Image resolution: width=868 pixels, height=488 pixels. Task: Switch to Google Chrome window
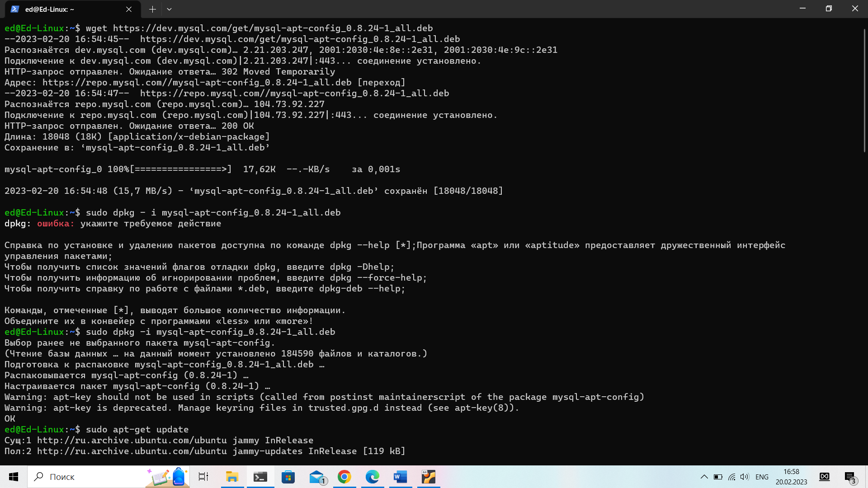coord(344,477)
